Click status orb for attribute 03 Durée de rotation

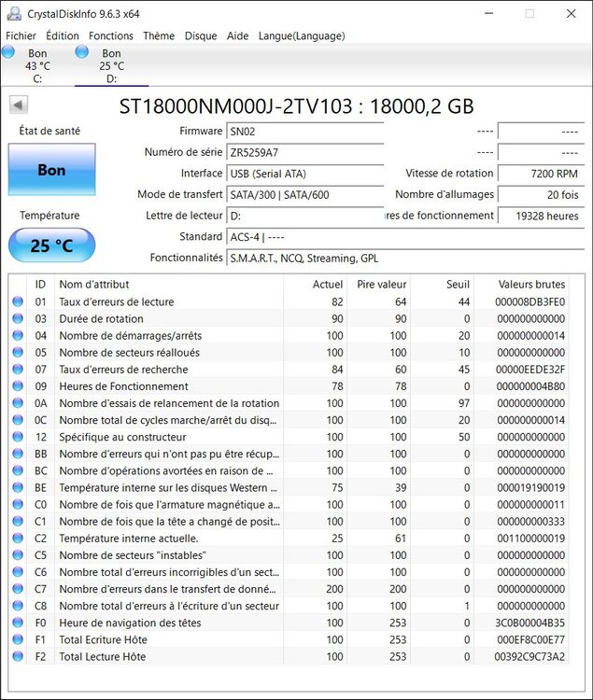click(x=18, y=318)
